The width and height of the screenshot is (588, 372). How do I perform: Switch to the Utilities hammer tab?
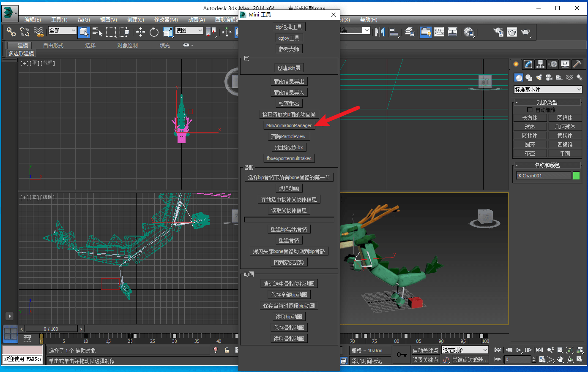(x=577, y=64)
